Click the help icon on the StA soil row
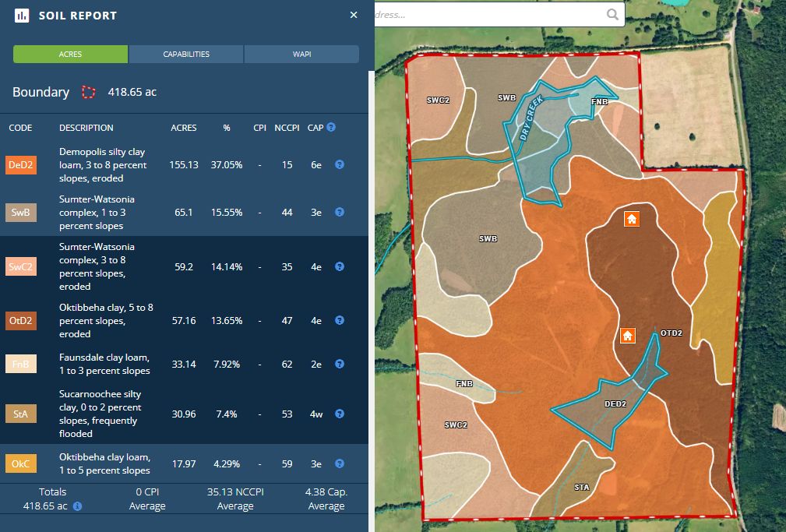The width and height of the screenshot is (786, 532). point(339,414)
